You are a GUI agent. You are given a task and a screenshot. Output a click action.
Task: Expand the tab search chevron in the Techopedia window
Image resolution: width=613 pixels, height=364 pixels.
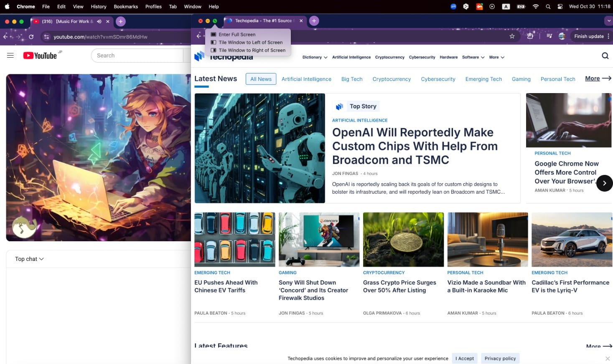tap(608, 20)
